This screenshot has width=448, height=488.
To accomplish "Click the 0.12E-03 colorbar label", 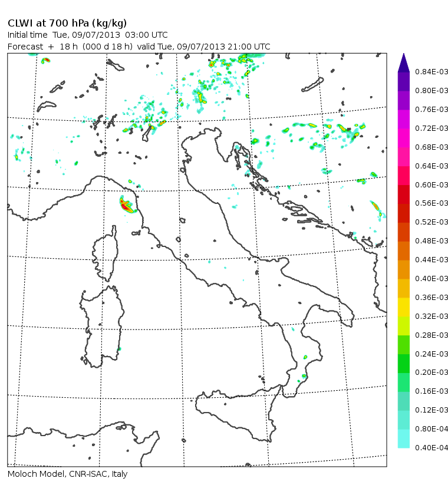I will pyautogui.click(x=431, y=410).
